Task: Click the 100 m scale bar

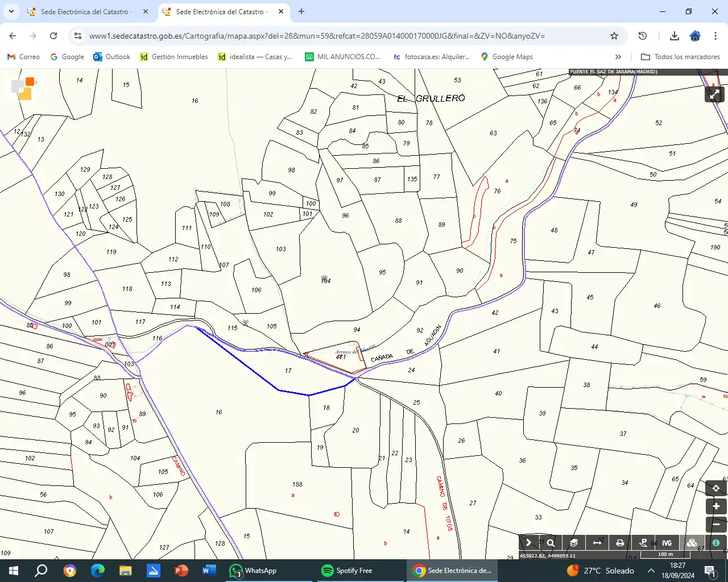Action: 665,555
